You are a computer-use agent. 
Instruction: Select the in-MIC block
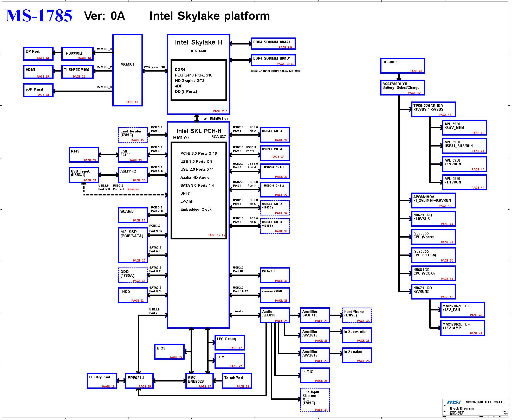[x=315, y=375]
